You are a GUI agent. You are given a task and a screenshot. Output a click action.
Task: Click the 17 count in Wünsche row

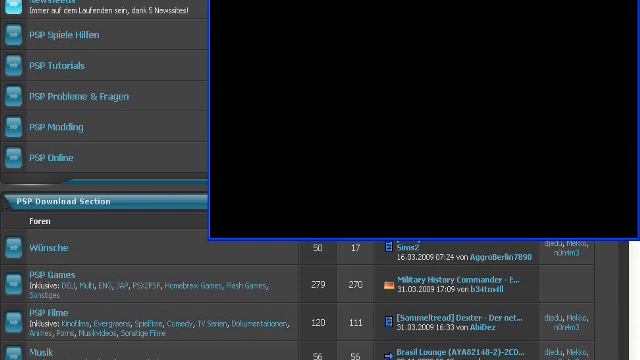click(x=356, y=248)
